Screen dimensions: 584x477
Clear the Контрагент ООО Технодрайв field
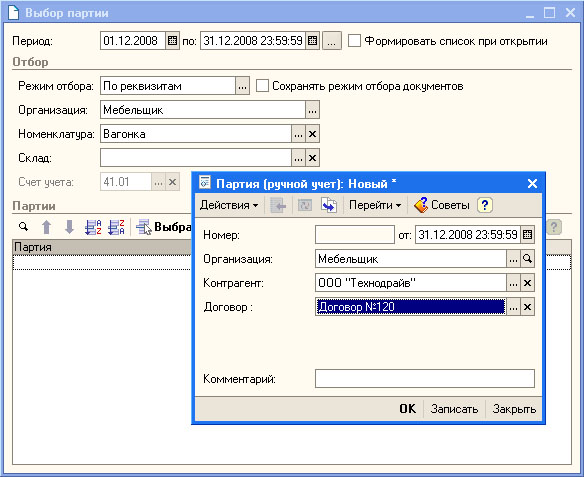click(527, 283)
